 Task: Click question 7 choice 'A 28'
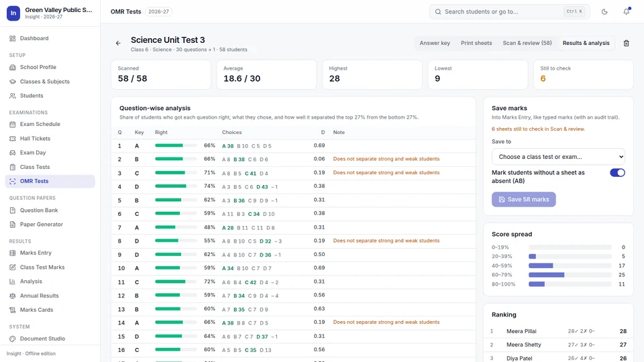coord(227,228)
